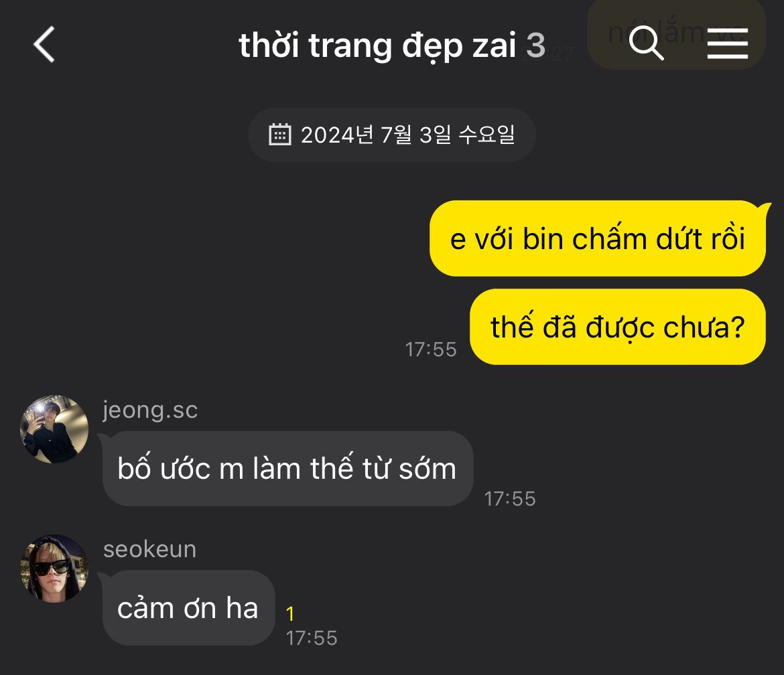This screenshot has width=784, height=675.
Task: Select the chat title "thời trang đẹp zai"
Action: click(377, 46)
